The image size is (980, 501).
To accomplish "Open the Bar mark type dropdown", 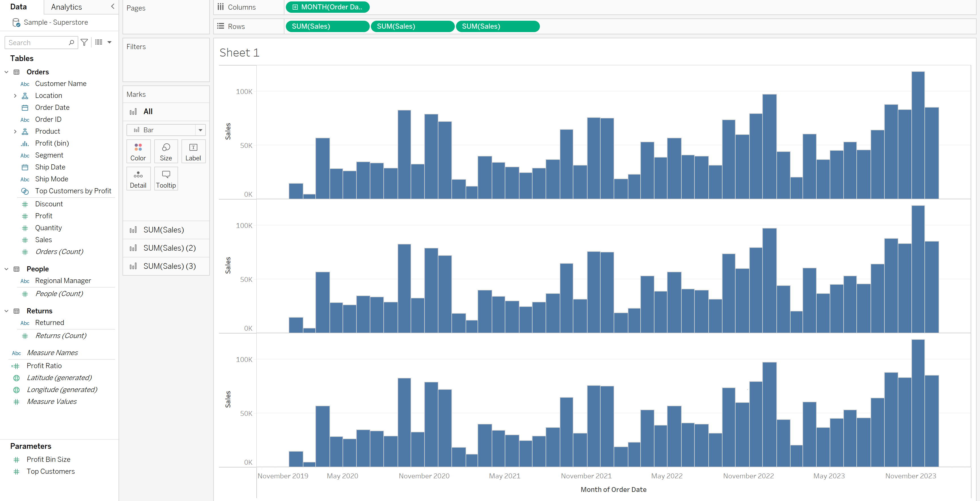I will [200, 130].
